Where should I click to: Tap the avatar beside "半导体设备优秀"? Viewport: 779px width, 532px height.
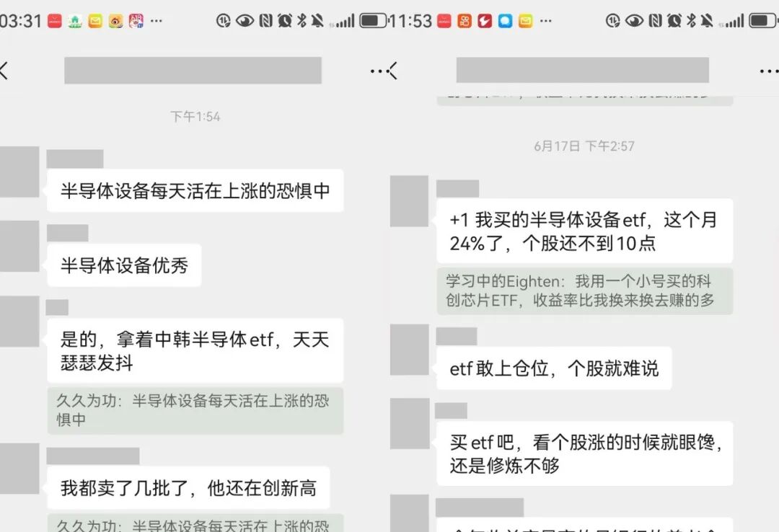coord(19,247)
